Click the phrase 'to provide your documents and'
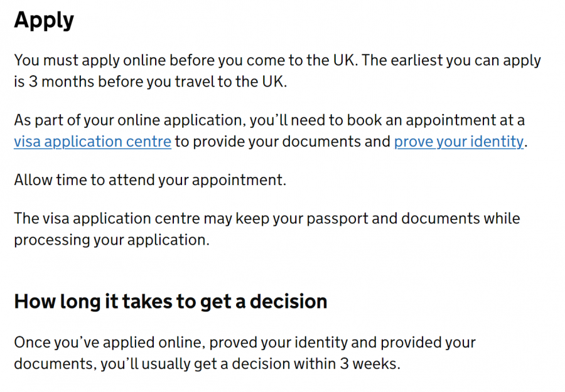 pos(282,142)
